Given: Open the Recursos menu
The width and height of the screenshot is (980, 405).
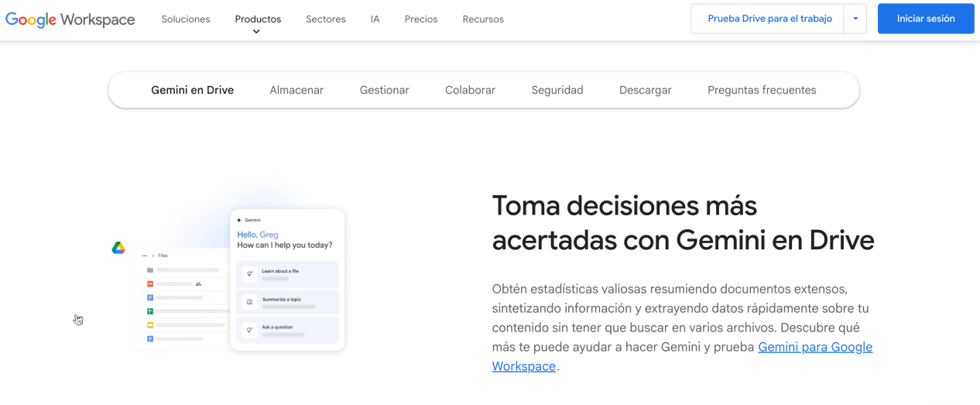Looking at the screenshot, I should point(483,19).
